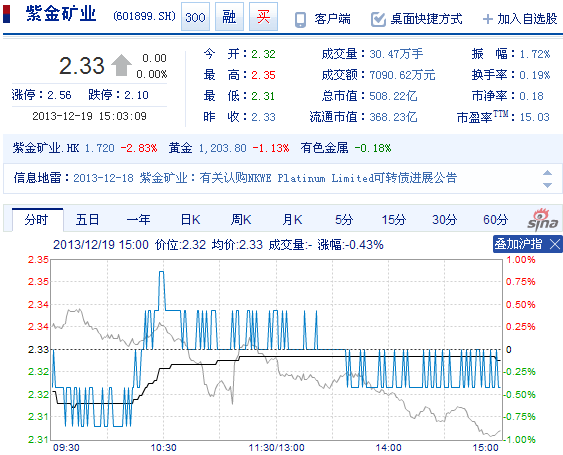Switch to the 30分 chart tab
The height and width of the screenshot is (455, 563).
click(x=445, y=220)
